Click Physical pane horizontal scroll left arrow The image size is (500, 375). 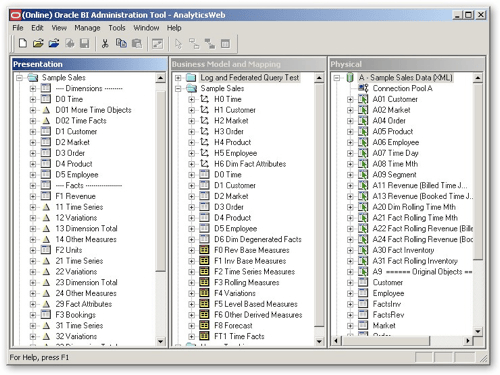336,341
